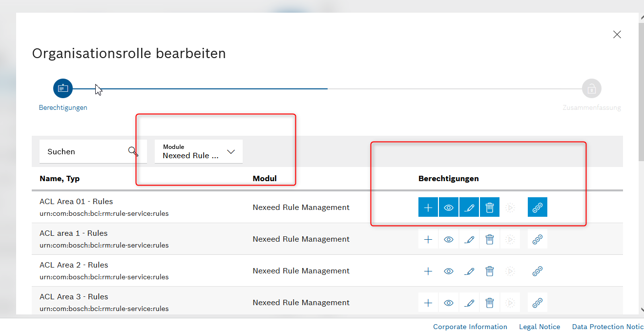This screenshot has width=644, height=332.
Task: Click the highlighted blue link icon on ACL Area 01
Action: [537, 207]
